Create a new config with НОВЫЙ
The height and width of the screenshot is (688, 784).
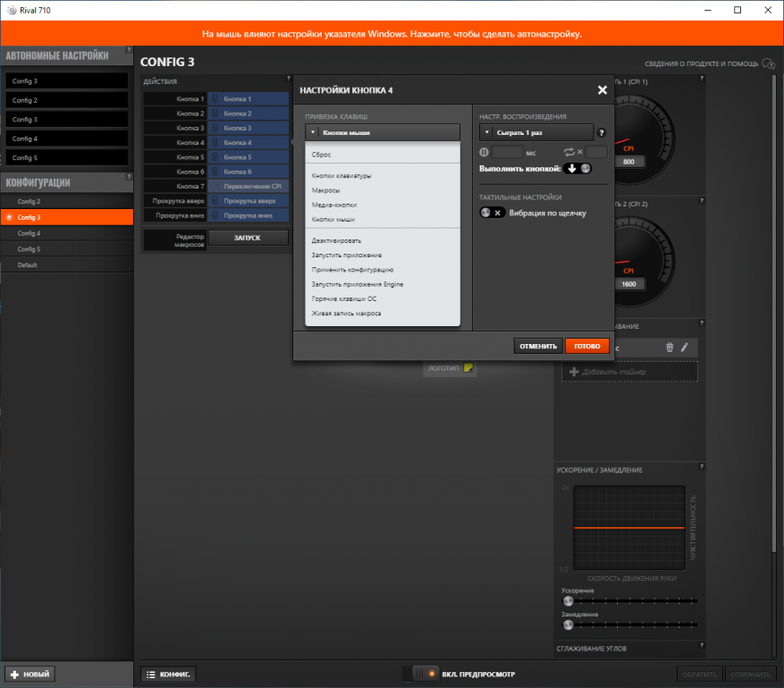pos(30,674)
